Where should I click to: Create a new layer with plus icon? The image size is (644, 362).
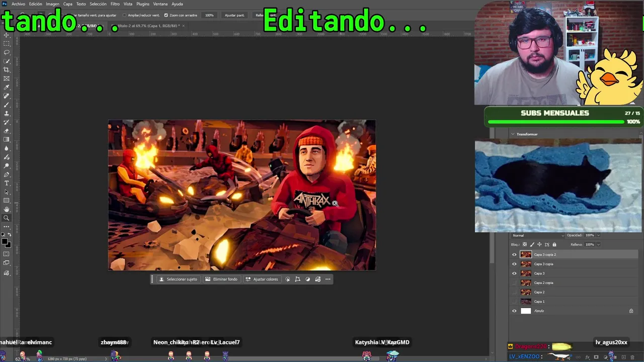point(623,357)
